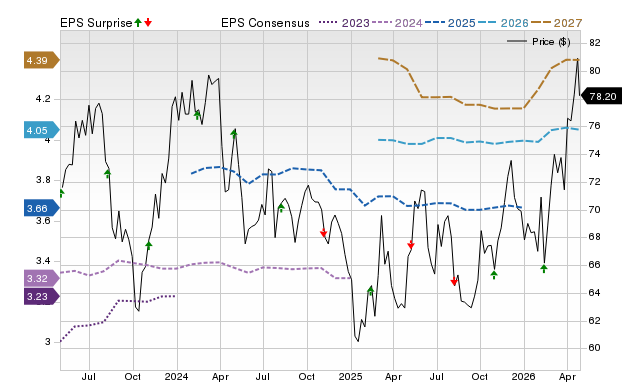Click the green up arrow in legend
The image size is (640, 382).
[138, 22]
